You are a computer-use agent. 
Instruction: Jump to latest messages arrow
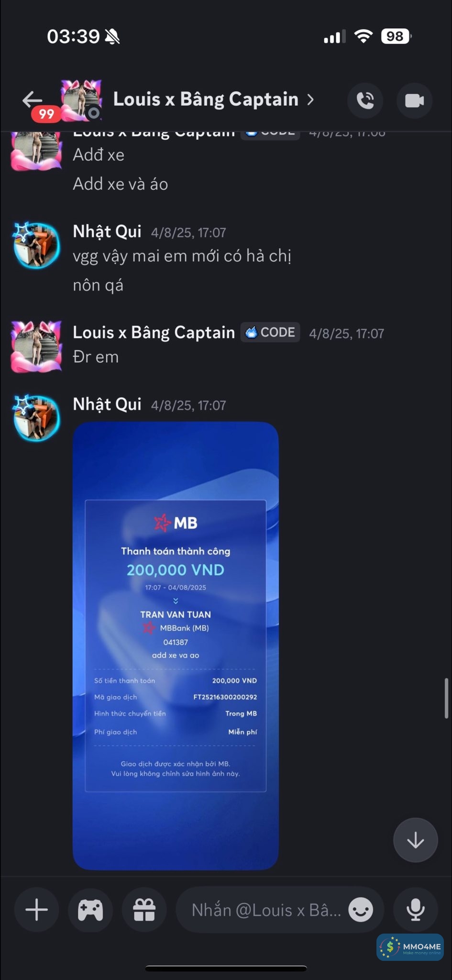tap(415, 840)
